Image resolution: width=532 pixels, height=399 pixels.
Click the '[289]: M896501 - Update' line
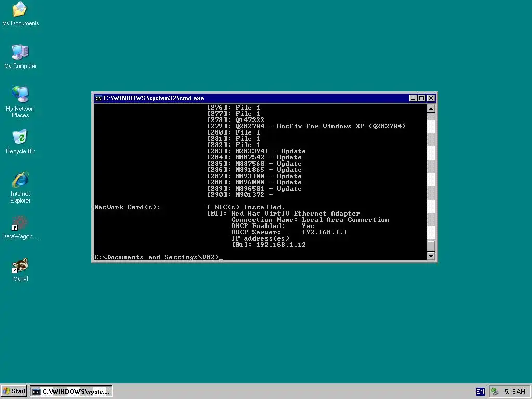[255, 189]
